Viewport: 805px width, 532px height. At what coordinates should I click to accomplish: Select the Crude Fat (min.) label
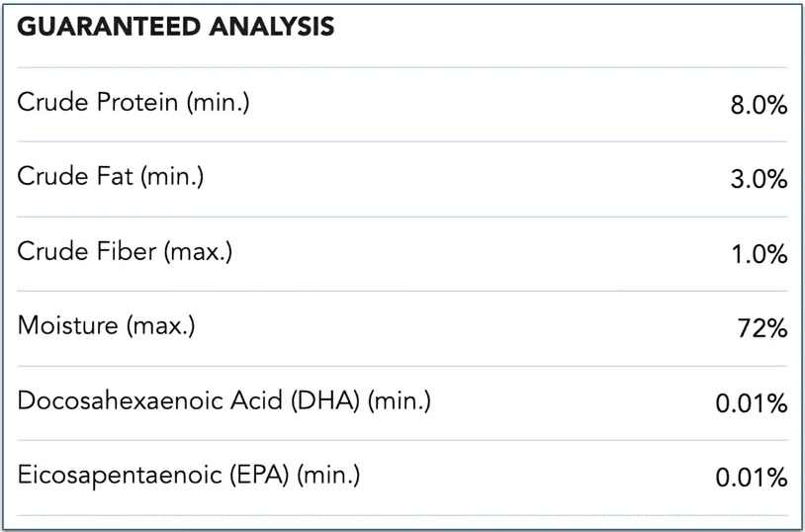tap(111, 177)
